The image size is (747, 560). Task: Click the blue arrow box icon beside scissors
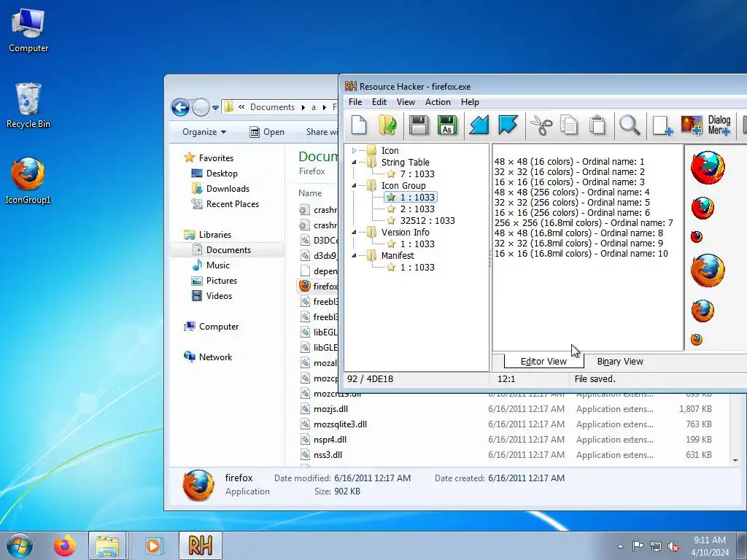click(508, 125)
